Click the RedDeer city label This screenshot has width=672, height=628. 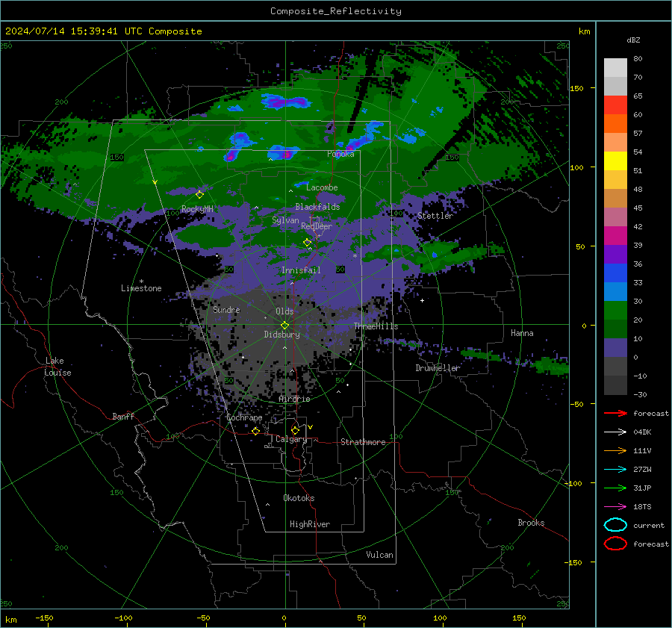point(317,226)
